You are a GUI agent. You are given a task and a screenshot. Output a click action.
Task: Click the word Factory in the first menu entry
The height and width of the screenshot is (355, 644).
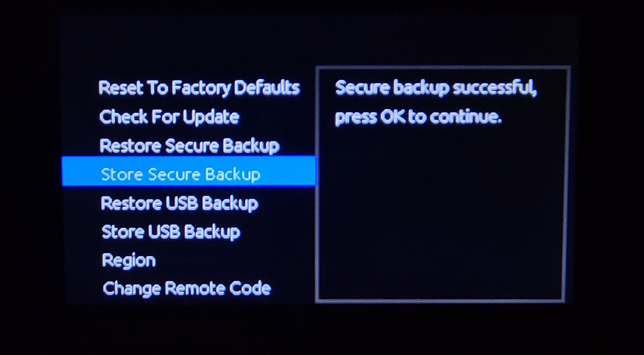pyautogui.click(x=201, y=89)
